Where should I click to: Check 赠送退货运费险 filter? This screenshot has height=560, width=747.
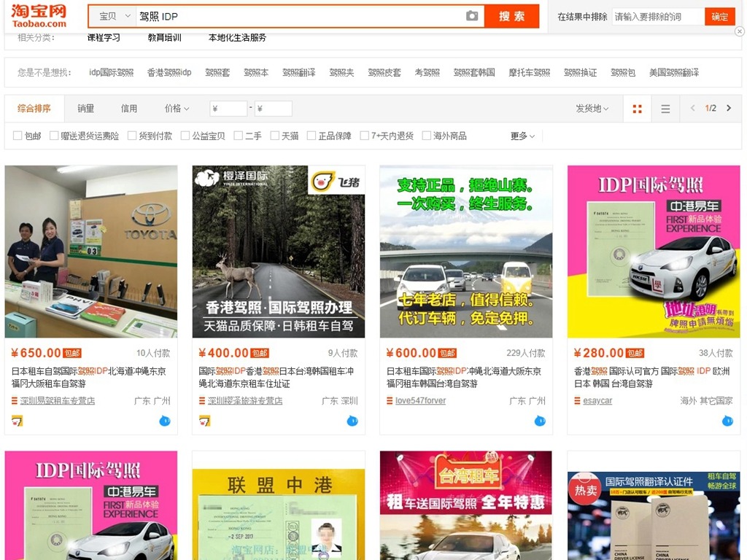point(54,136)
